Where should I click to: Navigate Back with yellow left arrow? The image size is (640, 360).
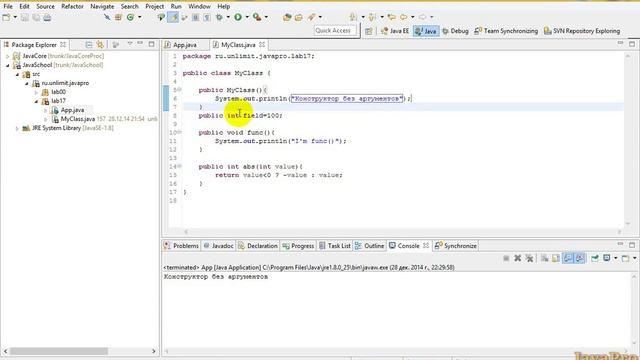point(403,17)
